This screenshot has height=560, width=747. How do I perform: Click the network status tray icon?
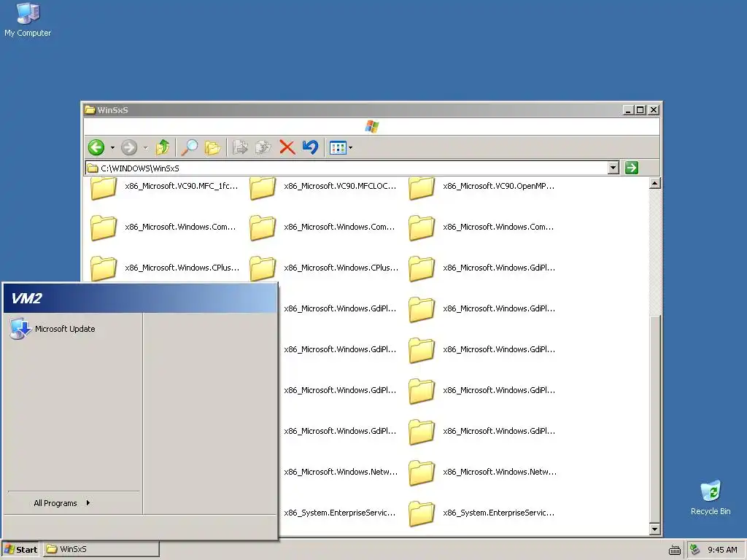[695, 550]
